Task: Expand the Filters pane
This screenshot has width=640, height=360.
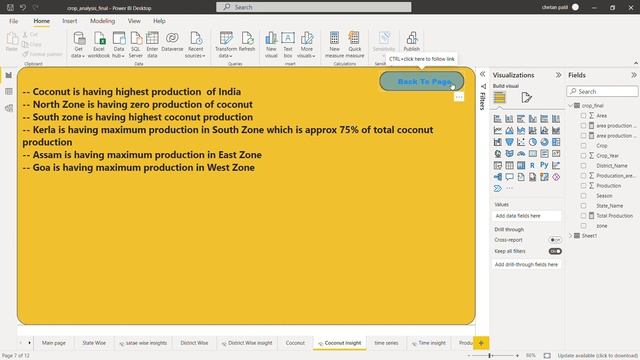Action: point(482,74)
